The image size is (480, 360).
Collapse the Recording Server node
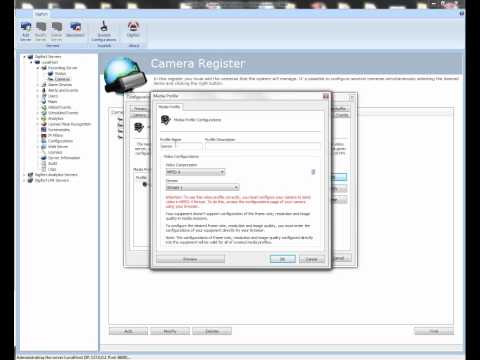click(38, 68)
